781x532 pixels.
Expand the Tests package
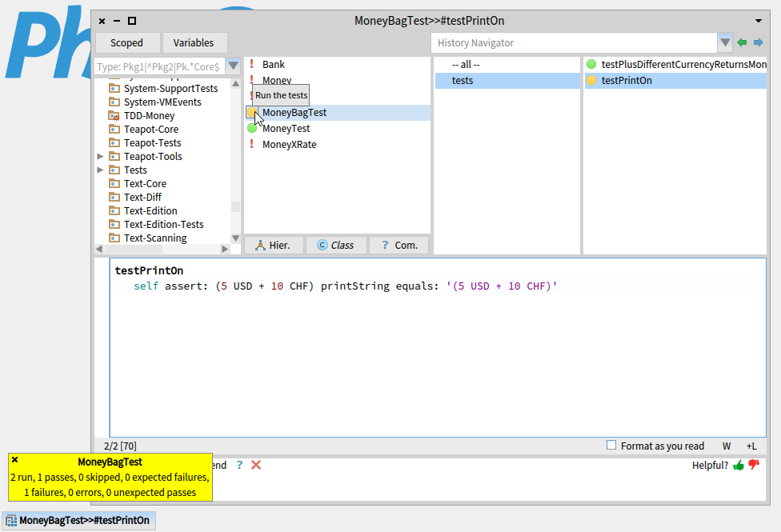[100, 170]
